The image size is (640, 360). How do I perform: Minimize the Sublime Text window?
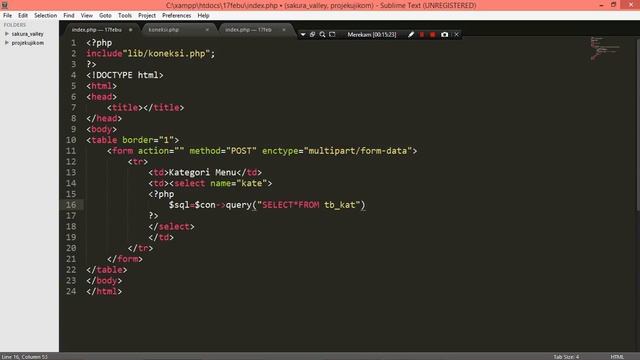(601, 5)
